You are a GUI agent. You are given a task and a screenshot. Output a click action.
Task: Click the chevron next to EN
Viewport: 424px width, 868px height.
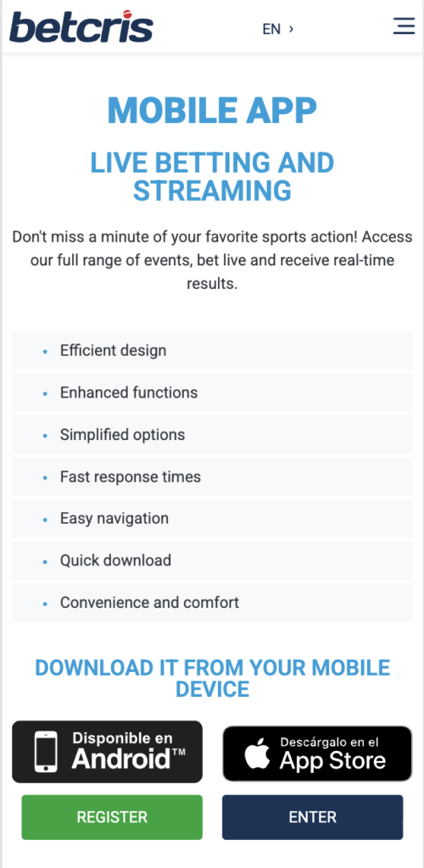291,29
